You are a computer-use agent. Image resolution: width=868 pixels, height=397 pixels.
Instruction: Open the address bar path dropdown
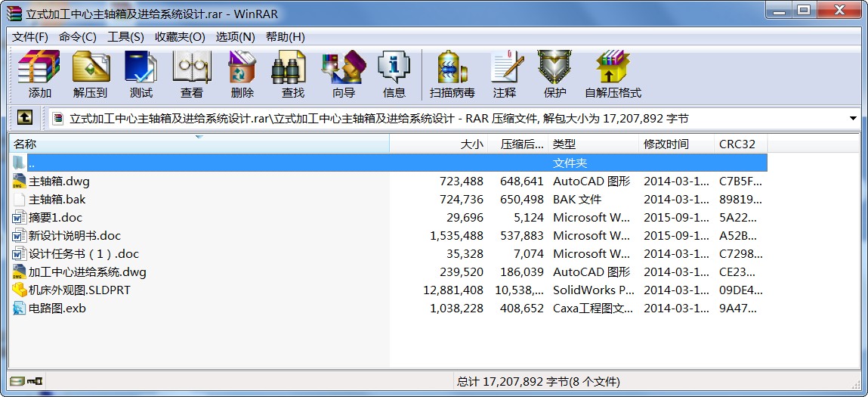(x=852, y=118)
